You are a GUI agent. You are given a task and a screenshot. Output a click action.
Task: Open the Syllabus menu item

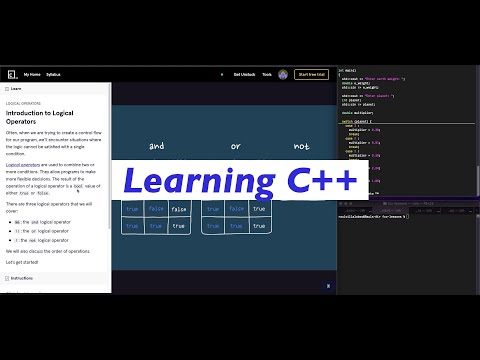(53, 74)
